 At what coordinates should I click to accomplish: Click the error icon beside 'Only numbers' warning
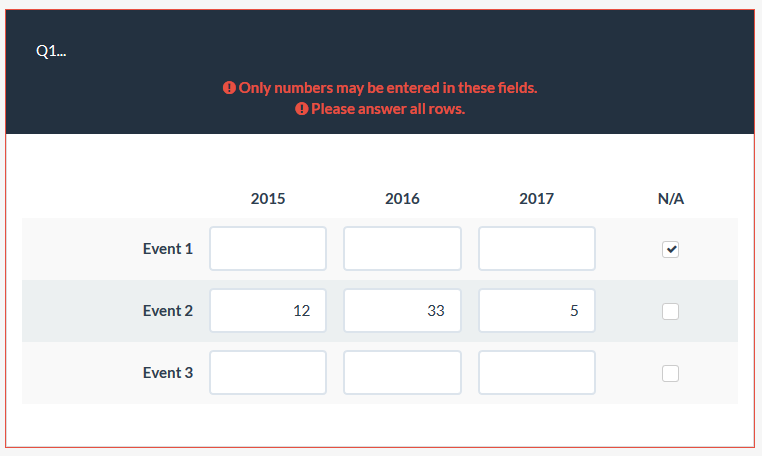[229, 89]
